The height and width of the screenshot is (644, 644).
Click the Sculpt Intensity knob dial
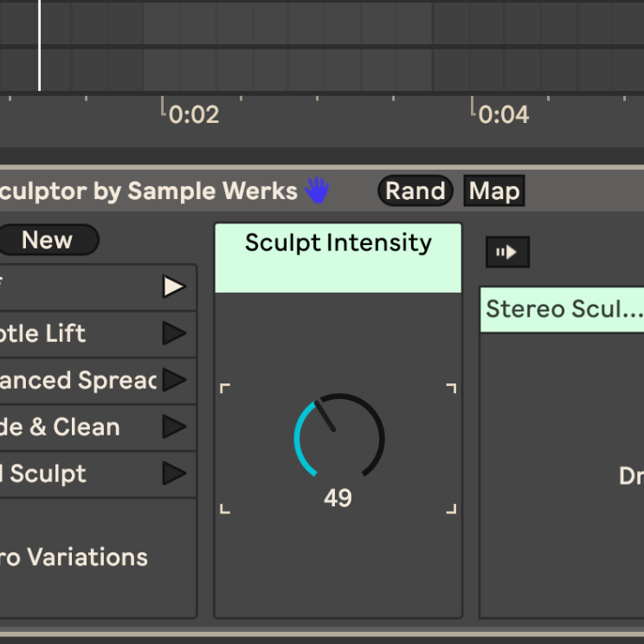pyautogui.click(x=338, y=437)
